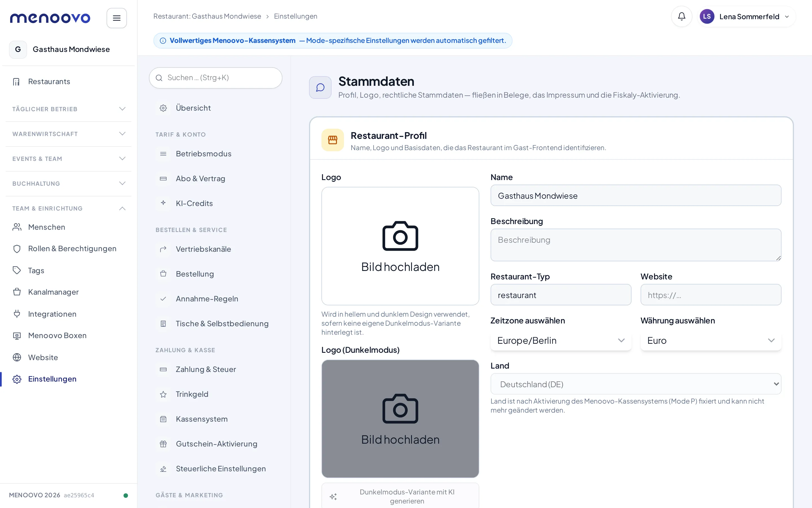This screenshot has height=508, width=812.
Task: Click Dunkelmodus-Variante mit KI generieren button
Action: tap(400, 496)
